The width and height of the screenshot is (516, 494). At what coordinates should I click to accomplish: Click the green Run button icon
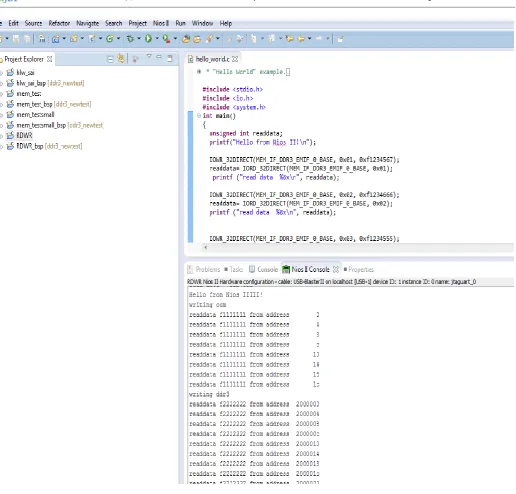coord(148,39)
